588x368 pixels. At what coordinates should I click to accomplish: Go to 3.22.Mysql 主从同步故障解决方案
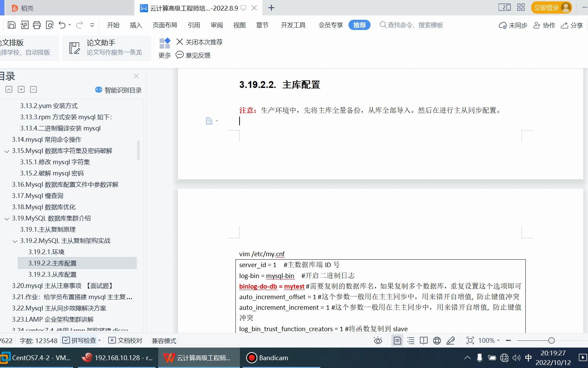pyautogui.click(x=59, y=308)
